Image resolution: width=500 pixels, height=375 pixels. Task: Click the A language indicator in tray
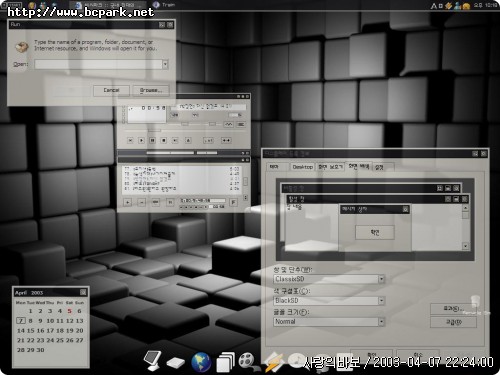(x=434, y=6)
